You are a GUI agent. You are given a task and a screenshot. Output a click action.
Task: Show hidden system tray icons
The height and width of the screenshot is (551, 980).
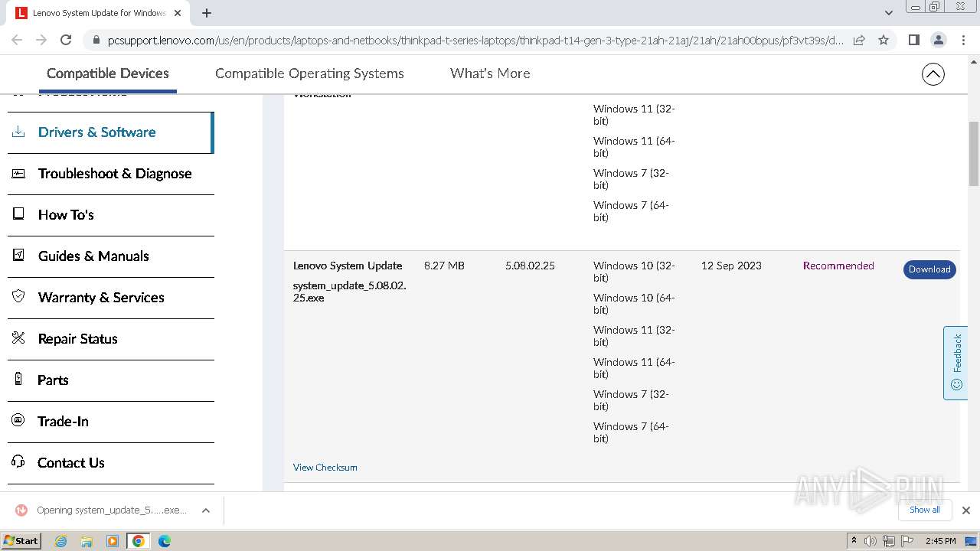(x=854, y=540)
